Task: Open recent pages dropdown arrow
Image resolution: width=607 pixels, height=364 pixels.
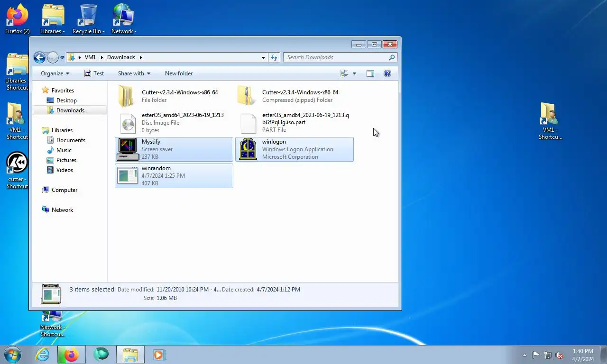Action: (62, 58)
